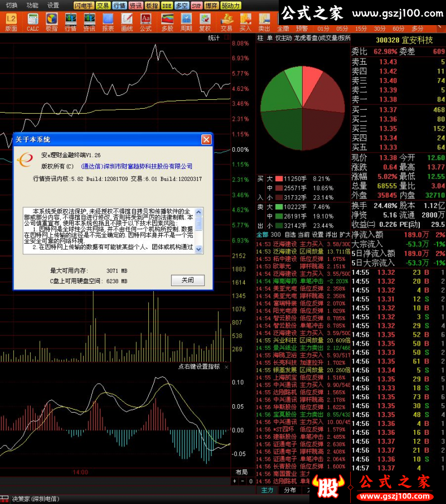Image resolution: width=446 pixels, height=504 pixels.
Task: Click 扩大 to enlarge alerts panel
Action: [x=345, y=235]
